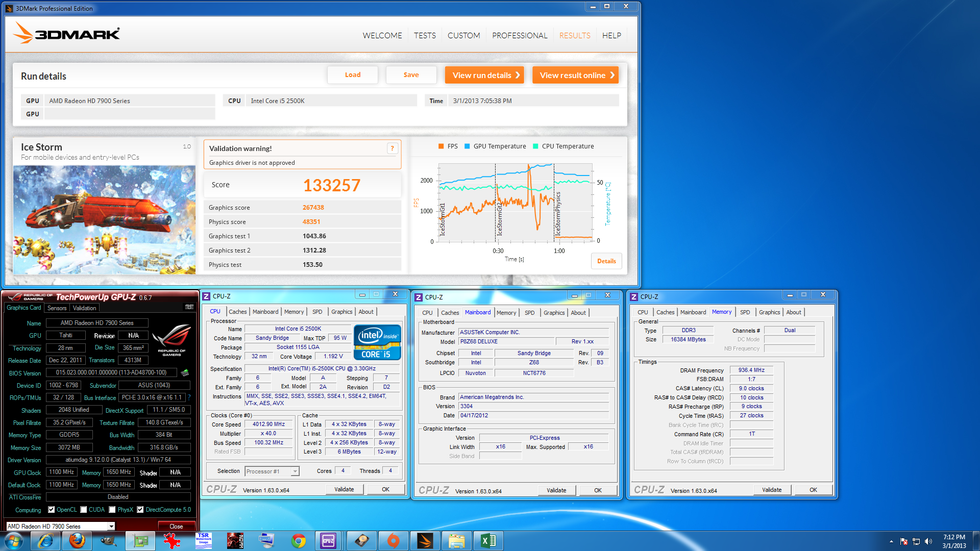Click the Ice Storm preview thumbnail
980x551 pixels.
point(104,220)
